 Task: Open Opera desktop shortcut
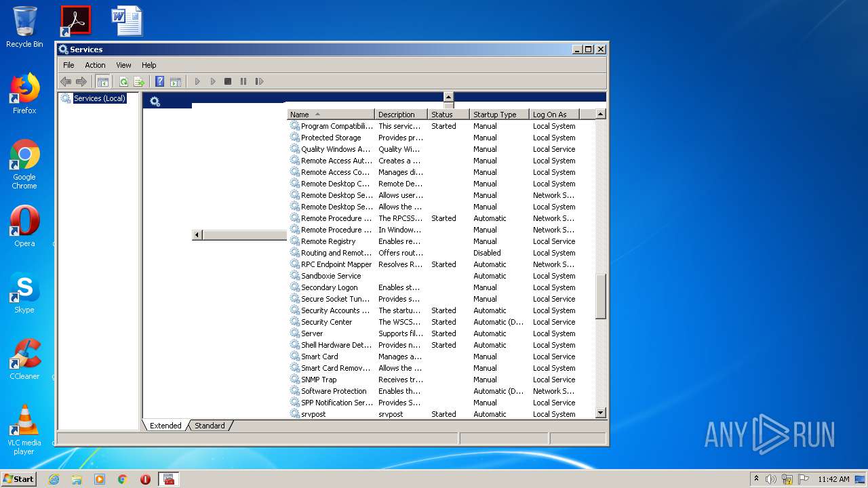[x=24, y=226]
